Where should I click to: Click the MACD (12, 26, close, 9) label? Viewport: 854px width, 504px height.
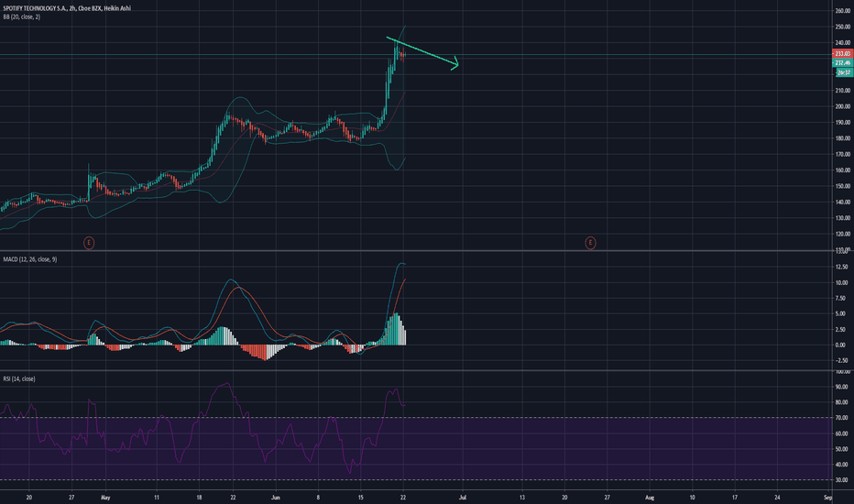pos(30,259)
